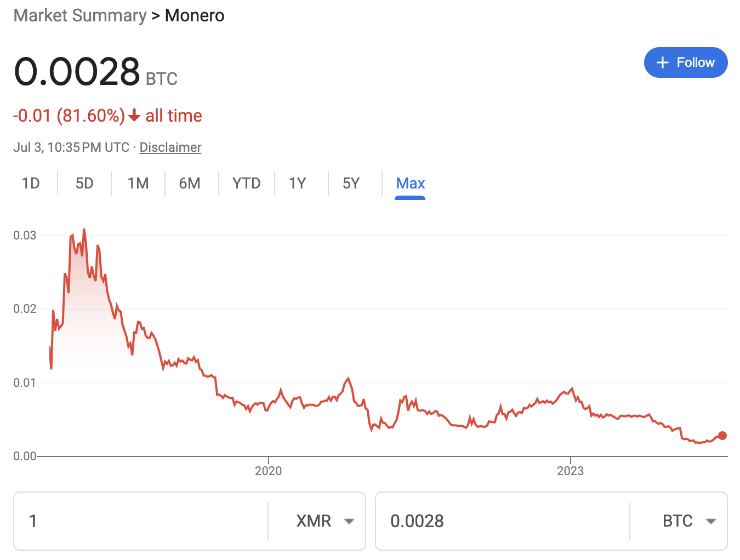This screenshot has width=740, height=560.
Task: Click the 2020 label on chart axis
Action: [269, 471]
